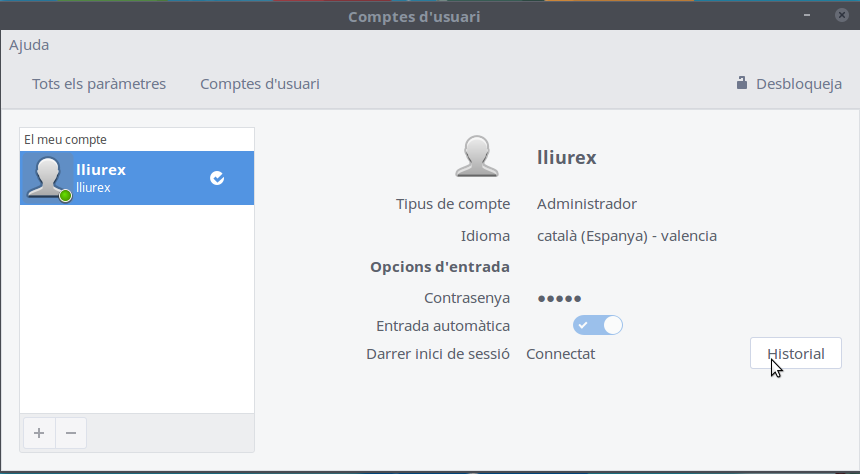The image size is (860, 474).
Task: Click Comptes d'usuari in the toolbar
Action: (x=260, y=84)
